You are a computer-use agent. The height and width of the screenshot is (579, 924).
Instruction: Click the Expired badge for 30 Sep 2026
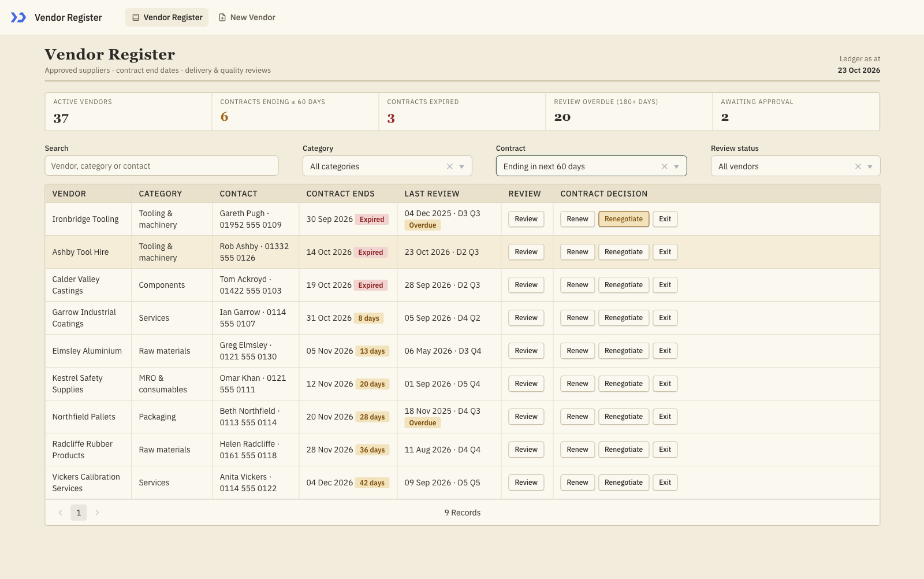tap(372, 220)
